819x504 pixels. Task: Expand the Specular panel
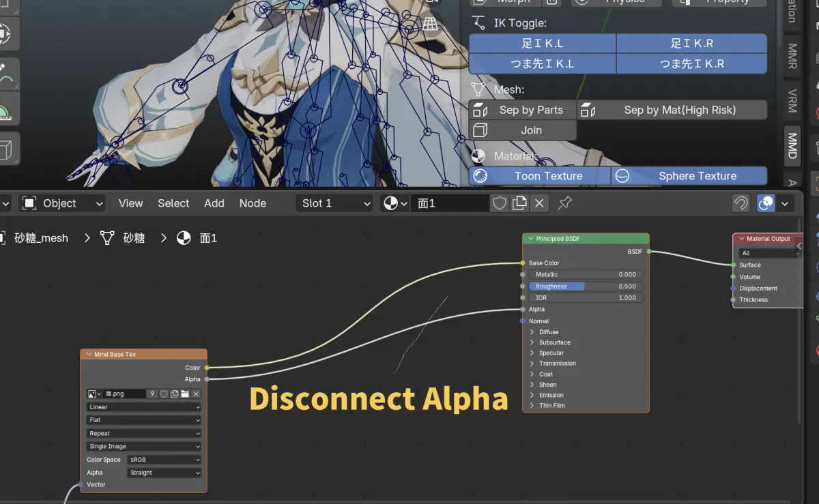point(532,353)
